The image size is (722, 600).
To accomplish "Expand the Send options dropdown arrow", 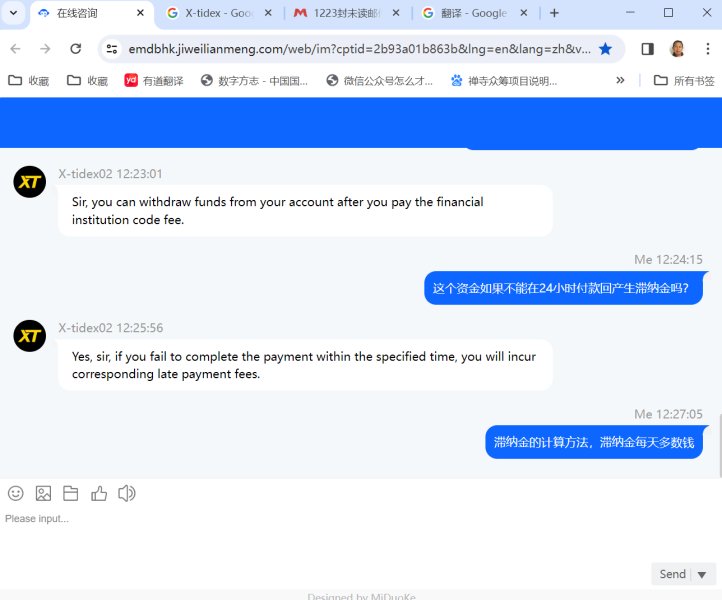I will 702,575.
